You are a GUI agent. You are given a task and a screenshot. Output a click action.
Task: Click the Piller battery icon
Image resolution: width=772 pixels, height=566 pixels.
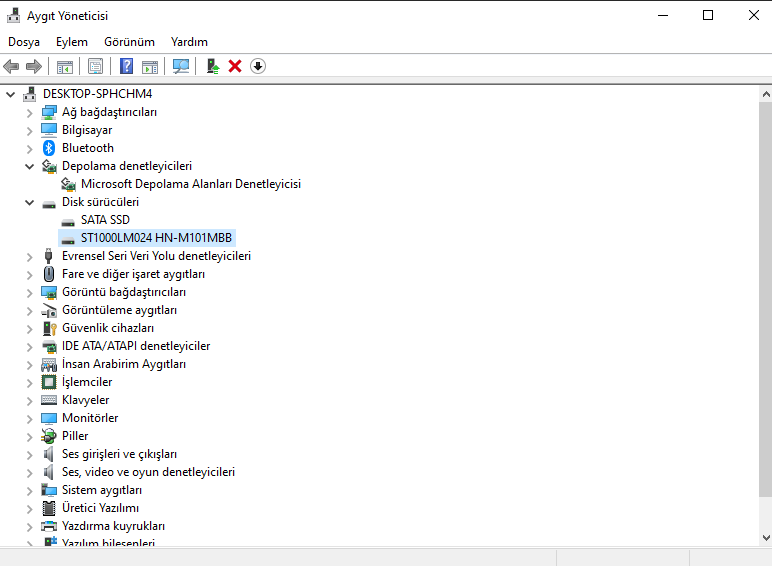pyautogui.click(x=49, y=436)
